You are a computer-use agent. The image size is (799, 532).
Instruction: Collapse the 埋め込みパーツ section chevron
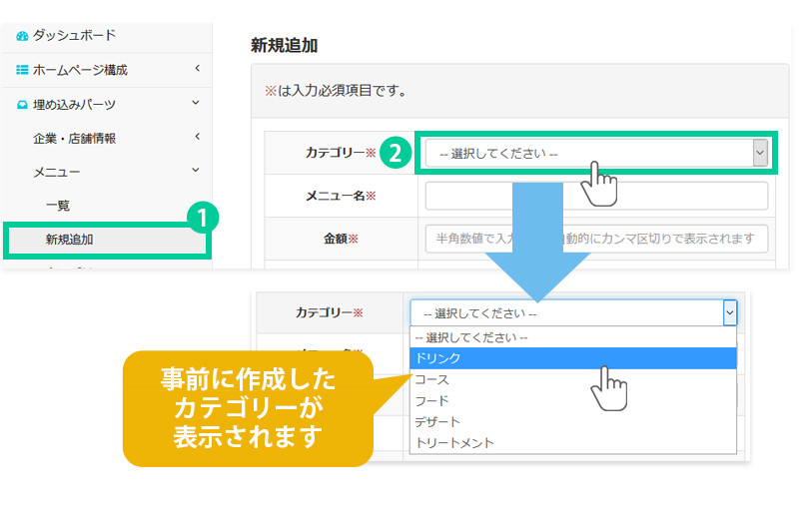(x=197, y=103)
